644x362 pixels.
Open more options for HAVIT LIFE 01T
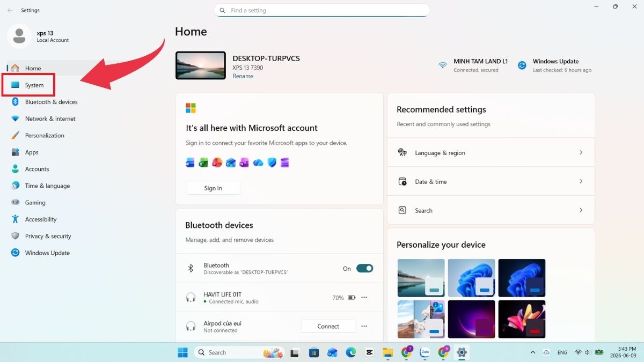[x=364, y=297]
